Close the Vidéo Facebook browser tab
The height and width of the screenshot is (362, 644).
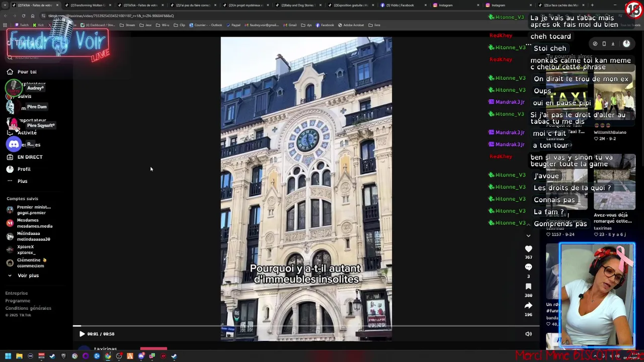tap(427, 5)
